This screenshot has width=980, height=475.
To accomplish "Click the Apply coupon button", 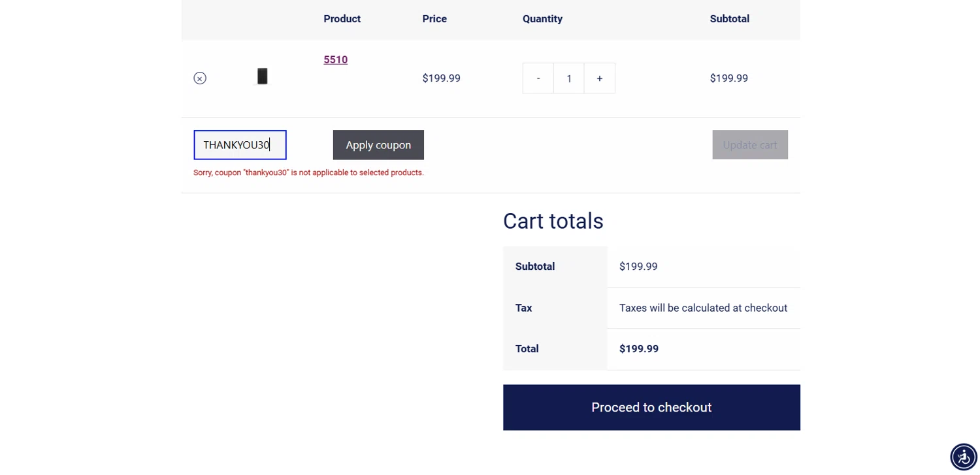I will pyautogui.click(x=378, y=145).
